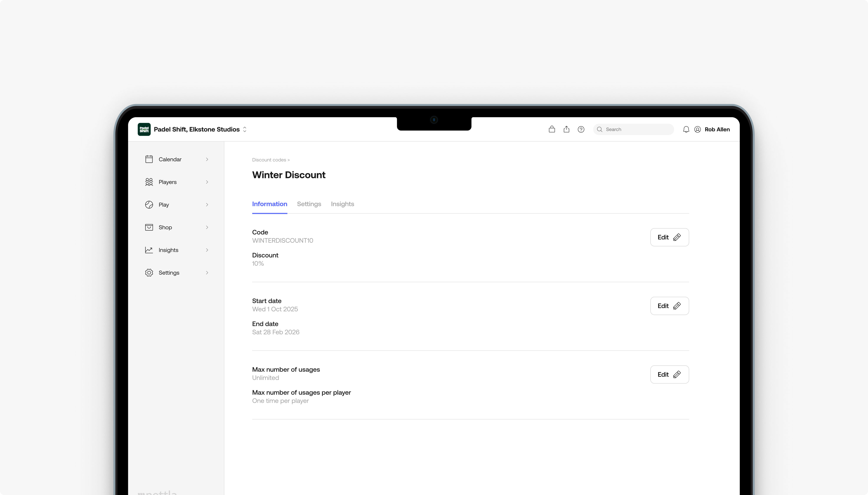Open the shopping bag icon in header
Screen dimensions: 868x495
point(552,129)
